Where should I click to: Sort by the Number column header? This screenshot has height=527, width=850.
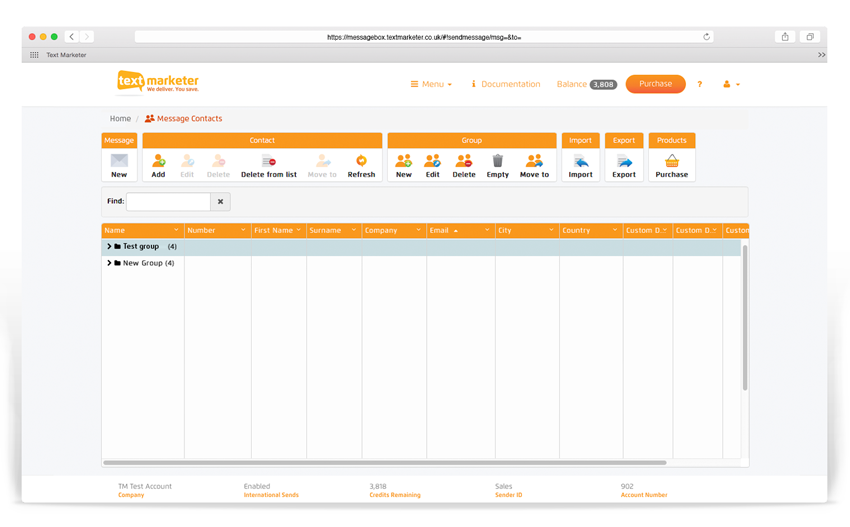[217, 230]
